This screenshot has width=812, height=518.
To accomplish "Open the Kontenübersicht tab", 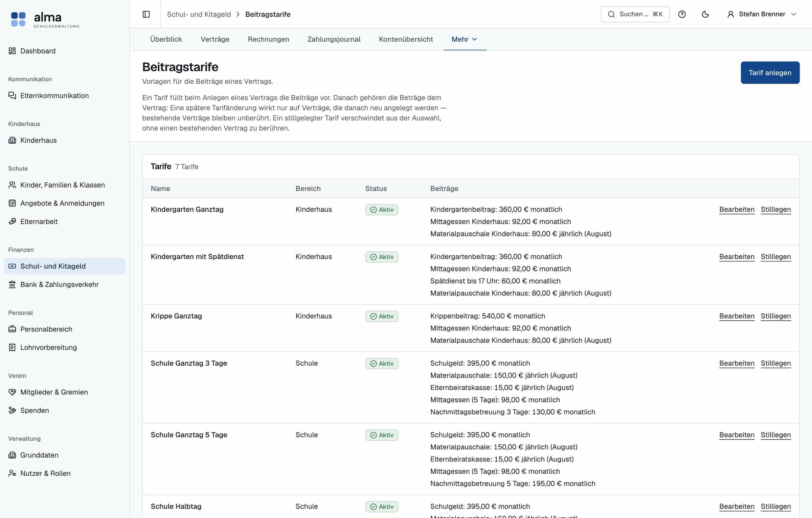I will [406, 39].
